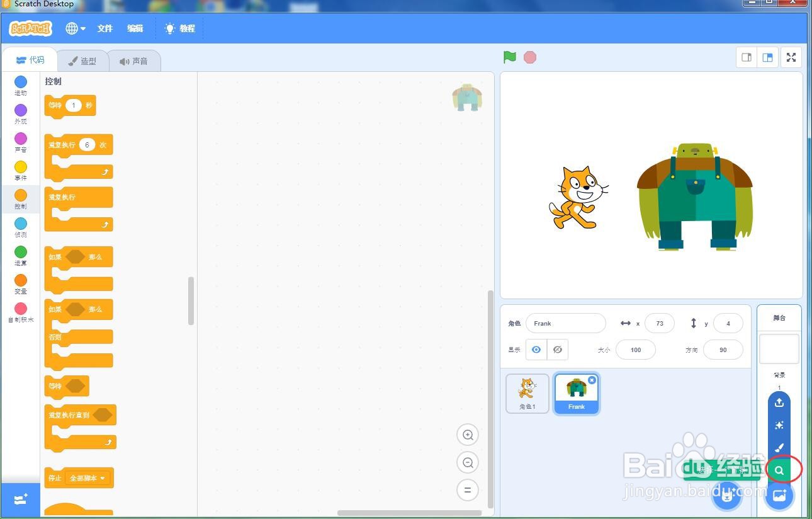812x519 pixels.
Task: Upload a backdrop
Action: tap(779, 402)
